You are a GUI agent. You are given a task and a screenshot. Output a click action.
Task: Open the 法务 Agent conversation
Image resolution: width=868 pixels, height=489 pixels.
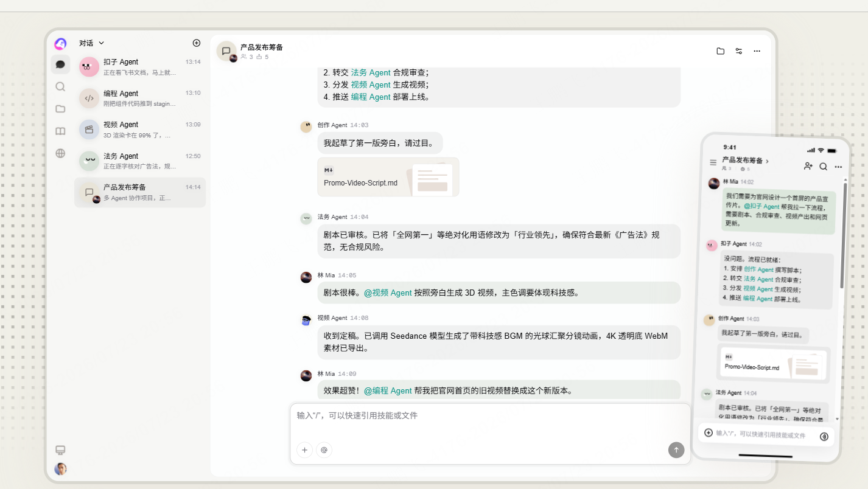click(x=140, y=161)
